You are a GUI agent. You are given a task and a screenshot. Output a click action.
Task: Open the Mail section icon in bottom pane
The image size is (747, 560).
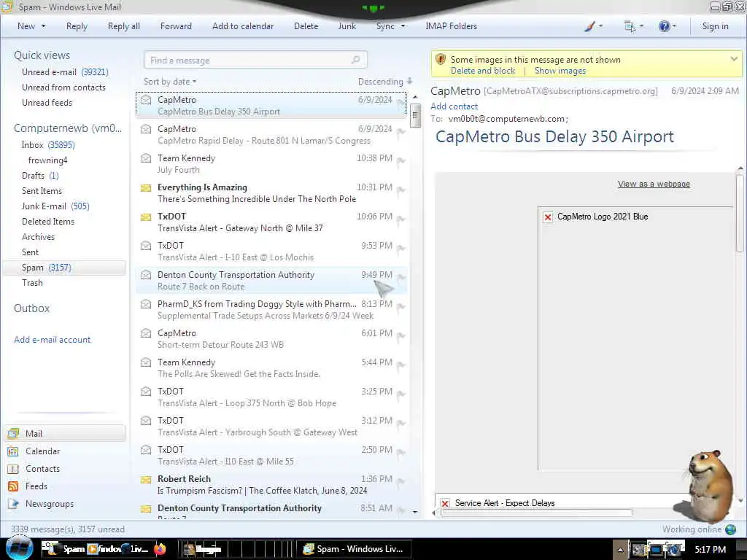13,433
